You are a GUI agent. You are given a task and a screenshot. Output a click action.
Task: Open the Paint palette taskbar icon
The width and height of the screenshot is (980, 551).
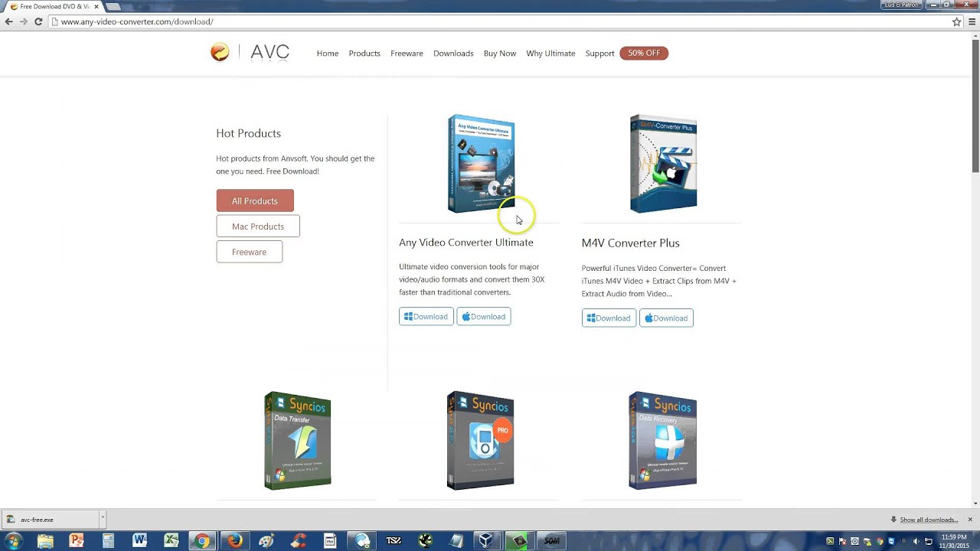click(x=266, y=541)
